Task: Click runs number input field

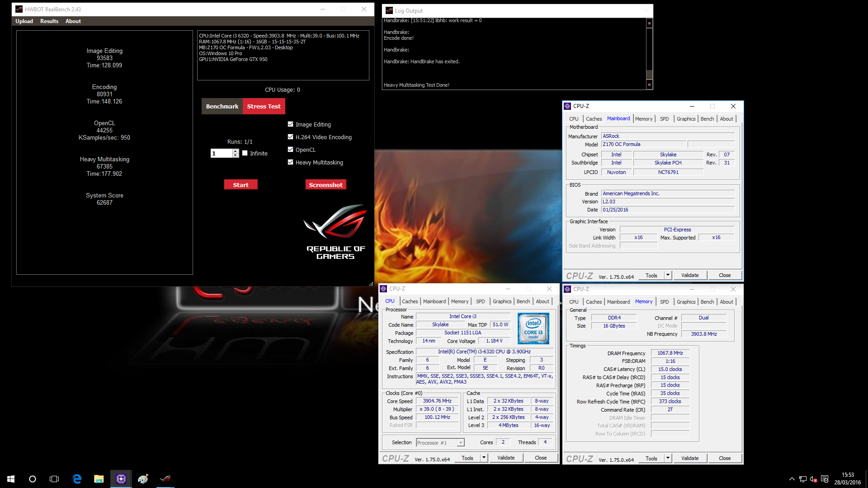Action: coord(222,153)
